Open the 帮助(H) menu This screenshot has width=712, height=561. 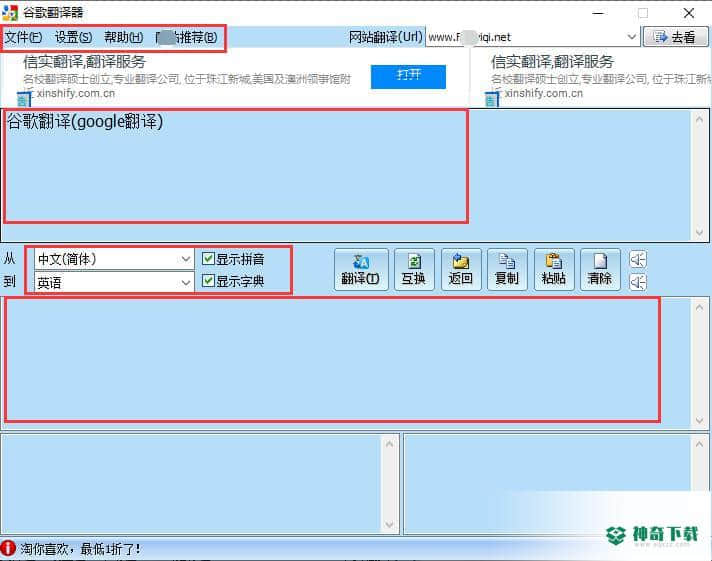point(124,37)
